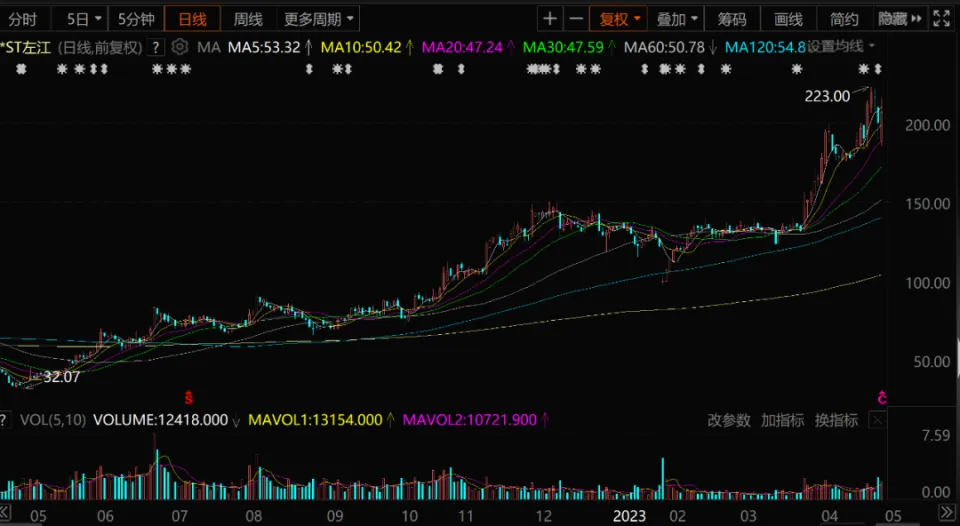
Task: Close the VOL indicator panel
Action: point(877,421)
